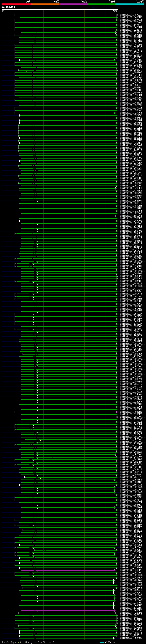Viewport: 146px width, 644px height.
Task: Click the purple alignment bar for UniRef100_A5B5R1
Action: pyautogui.click(x=66, y=412)
